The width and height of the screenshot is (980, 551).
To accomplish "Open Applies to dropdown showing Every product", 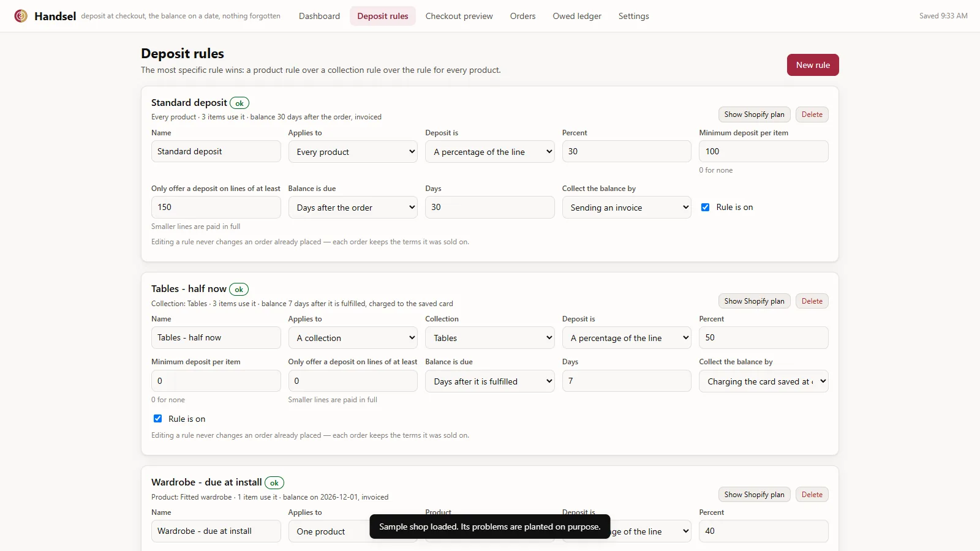I will coord(353,152).
